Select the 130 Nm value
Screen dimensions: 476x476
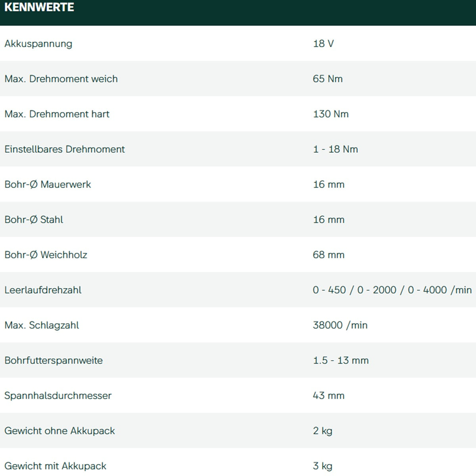[x=331, y=114]
